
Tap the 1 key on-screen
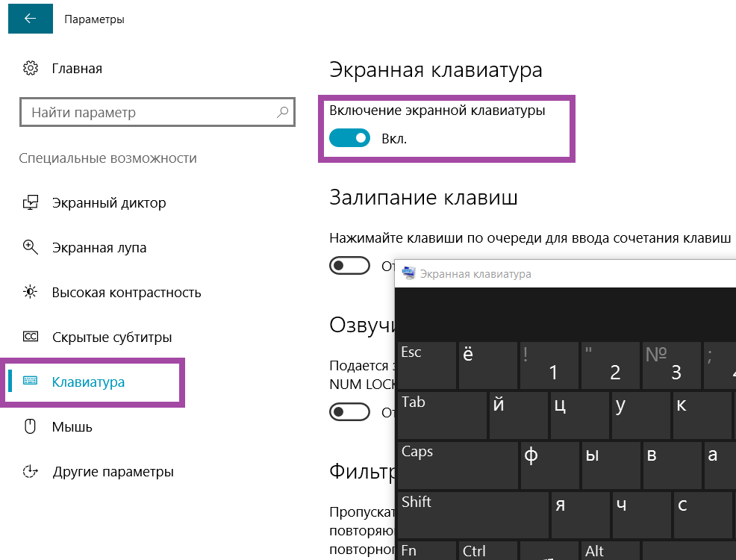coord(549,366)
